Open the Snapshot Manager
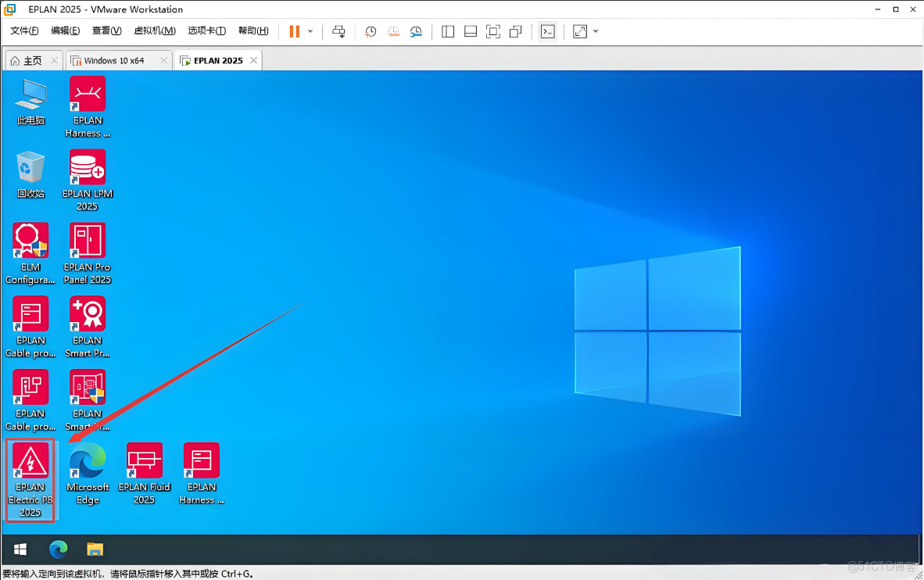924x580 pixels. click(x=417, y=31)
